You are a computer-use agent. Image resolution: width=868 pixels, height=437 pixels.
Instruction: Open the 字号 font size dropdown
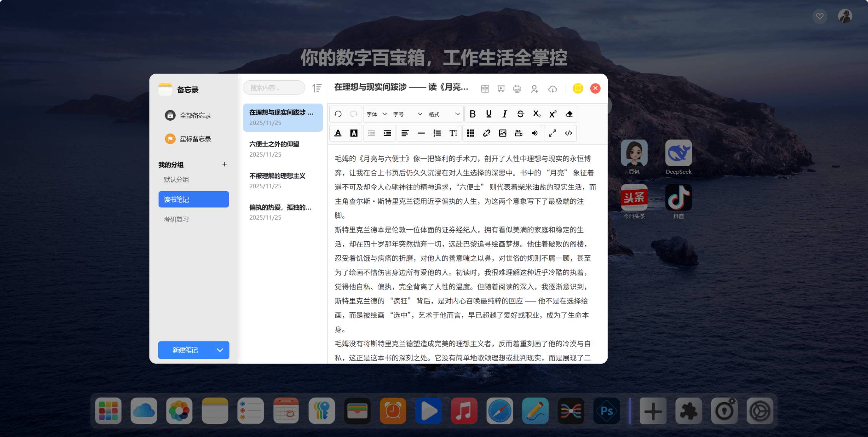407,114
